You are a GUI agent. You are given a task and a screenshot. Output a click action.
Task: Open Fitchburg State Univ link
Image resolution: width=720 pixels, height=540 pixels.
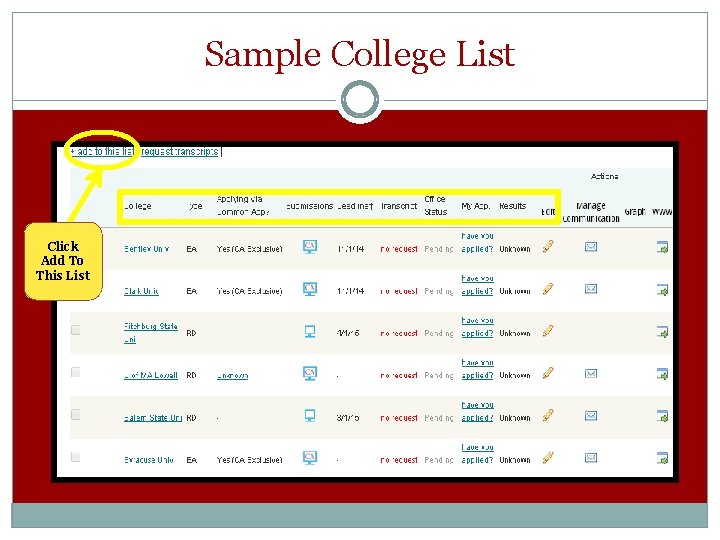(x=151, y=333)
